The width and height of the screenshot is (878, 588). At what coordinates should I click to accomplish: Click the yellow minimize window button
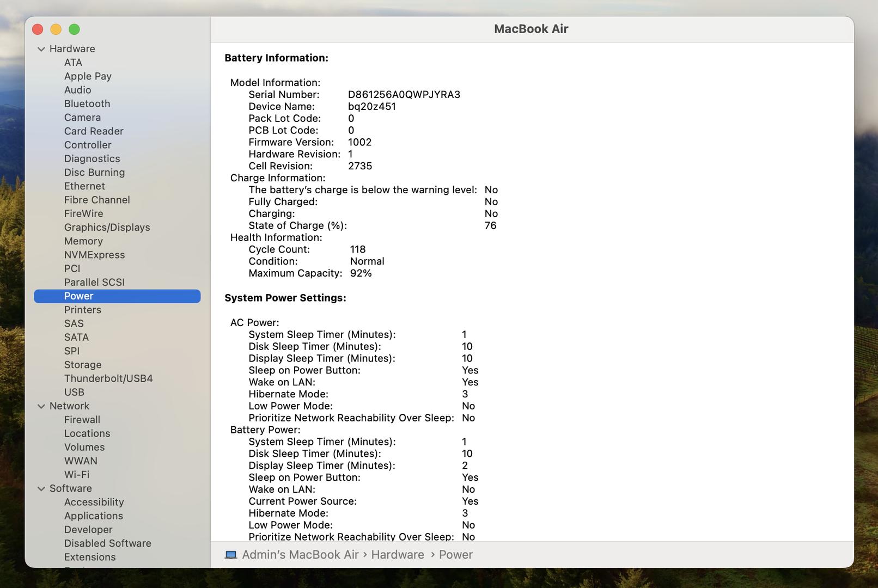point(56,29)
